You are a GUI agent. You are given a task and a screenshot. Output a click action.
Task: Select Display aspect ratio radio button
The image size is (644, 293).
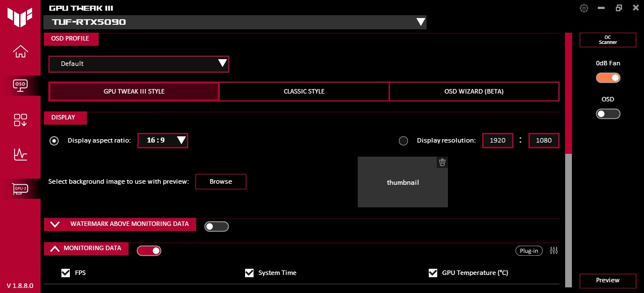point(54,141)
